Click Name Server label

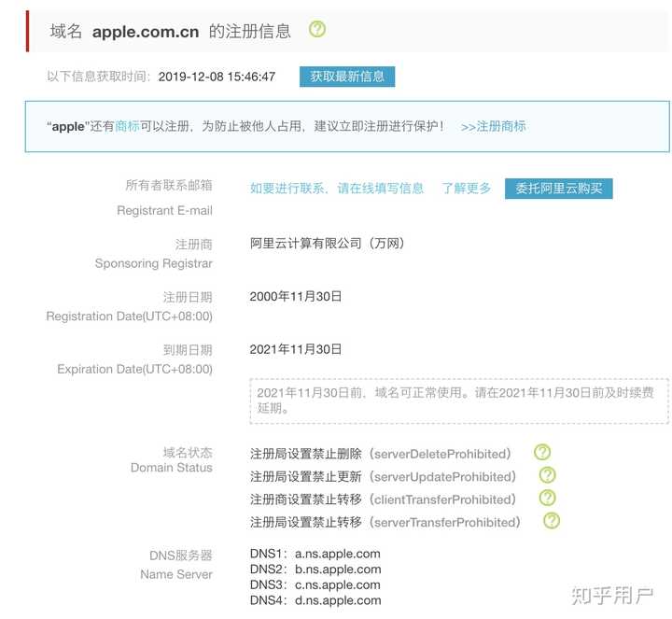click(176, 574)
